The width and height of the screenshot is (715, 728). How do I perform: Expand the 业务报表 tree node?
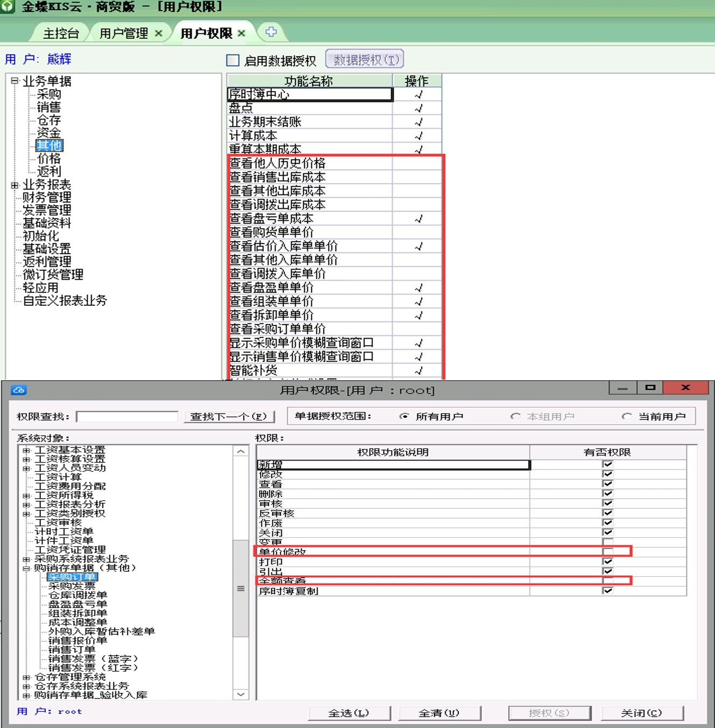tap(15, 185)
